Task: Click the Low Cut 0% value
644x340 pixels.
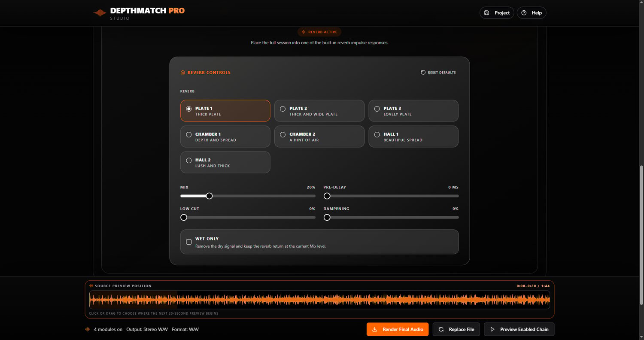Action: pyautogui.click(x=312, y=209)
